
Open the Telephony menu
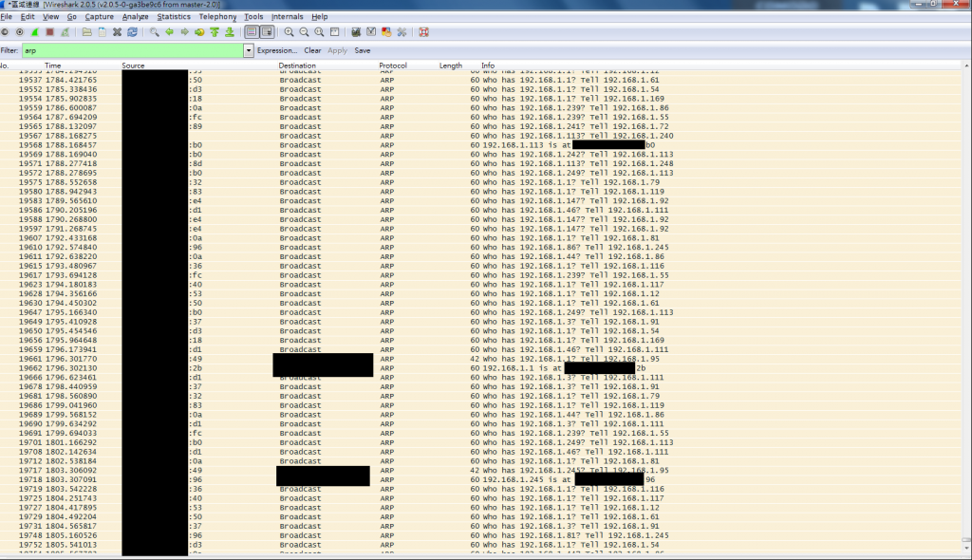(217, 17)
